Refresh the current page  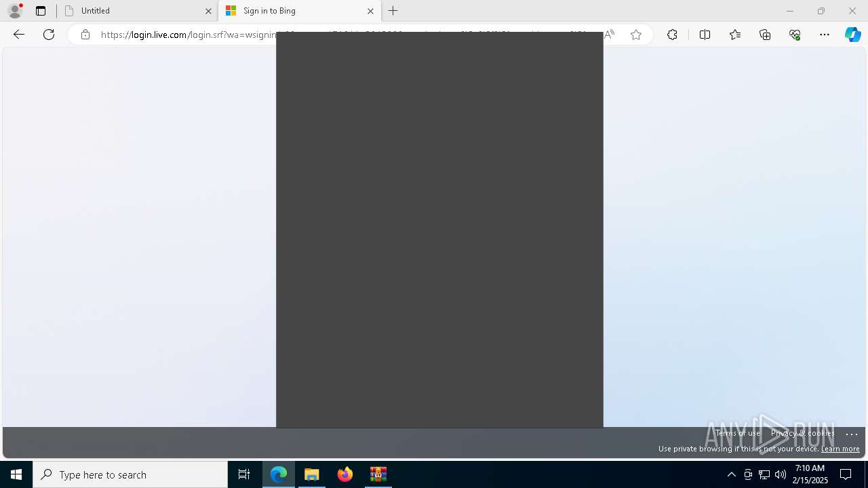click(49, 35)
